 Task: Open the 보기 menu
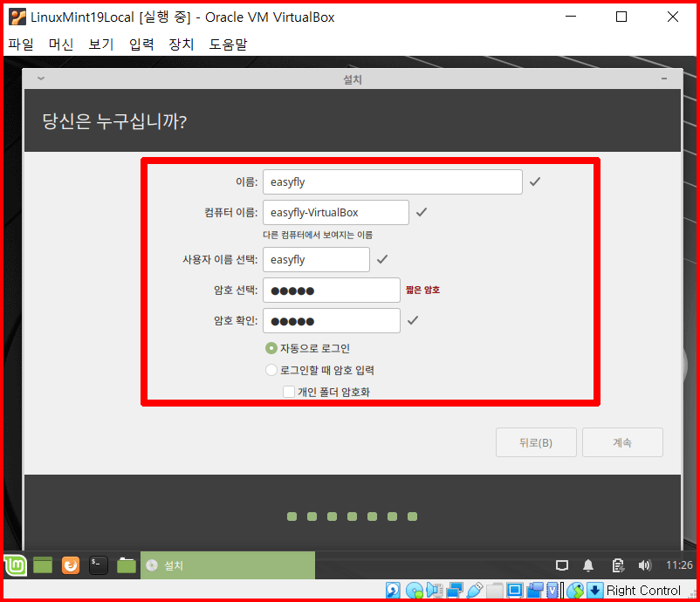coord(101,44)
